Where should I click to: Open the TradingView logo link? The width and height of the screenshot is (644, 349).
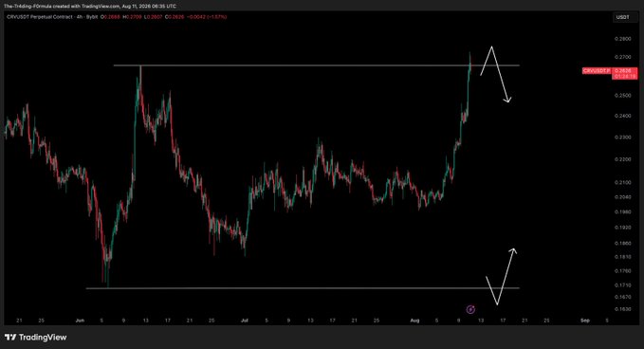point(35,337)
